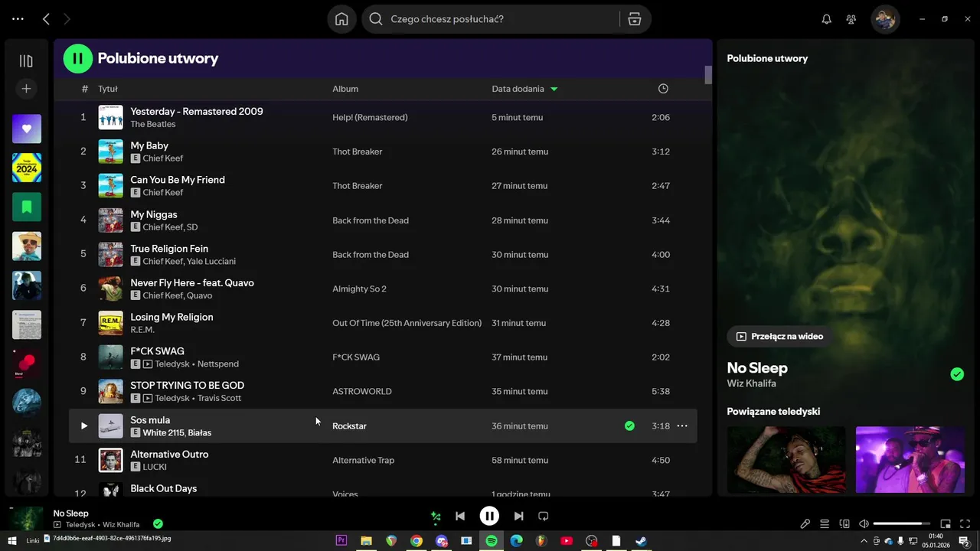This screenshot has width=980, height=551.
Task: Open Liked Songs heart tile in sidebar
Action: (x=27, y=129)
